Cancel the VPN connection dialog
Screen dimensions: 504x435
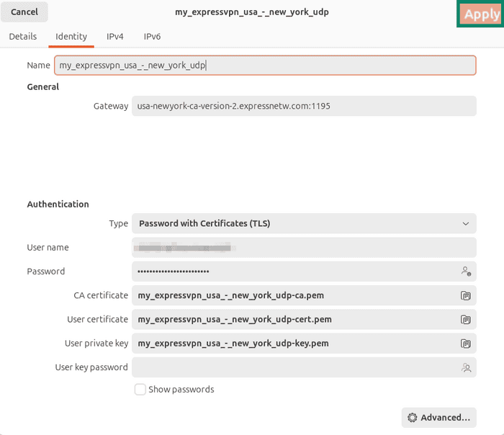24,12
